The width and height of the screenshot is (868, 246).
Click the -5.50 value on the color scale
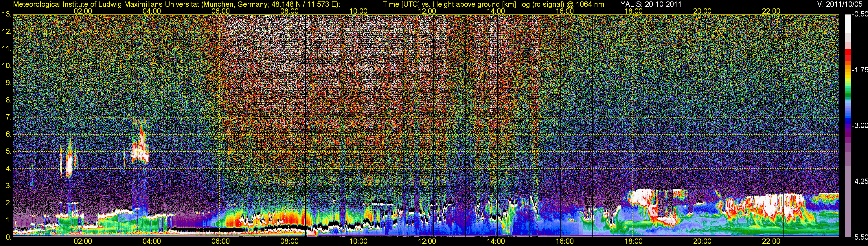point(860,237)
